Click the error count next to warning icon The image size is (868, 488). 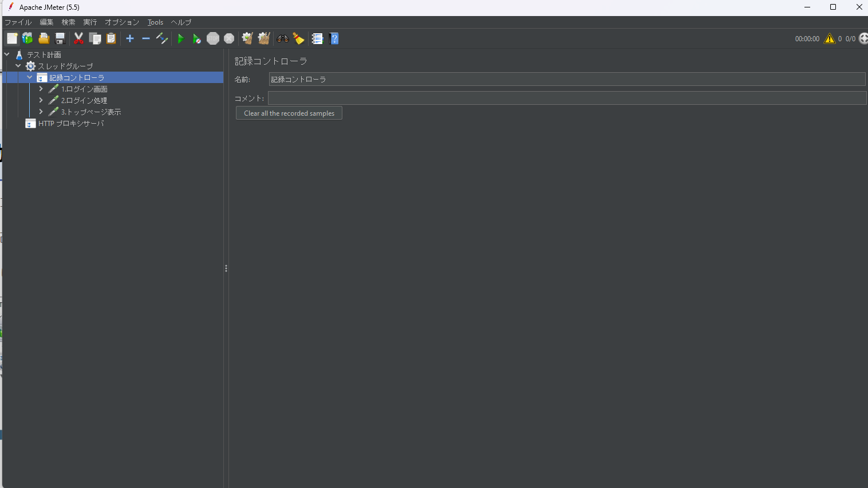click(840, 39)
